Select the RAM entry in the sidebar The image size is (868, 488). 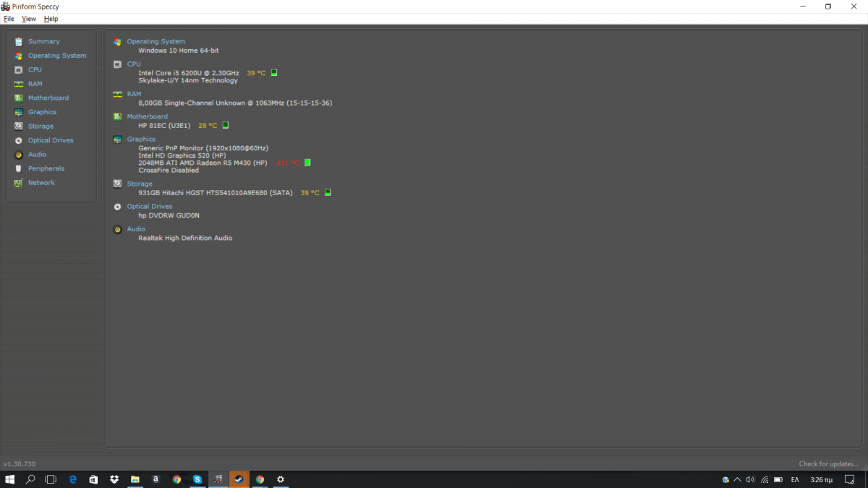(x=35, y=84)
